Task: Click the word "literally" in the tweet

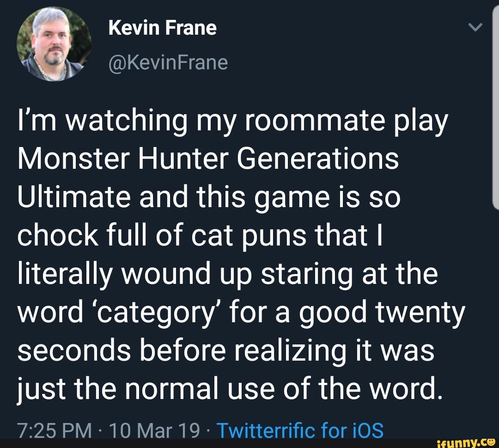Action: [65, 275]
